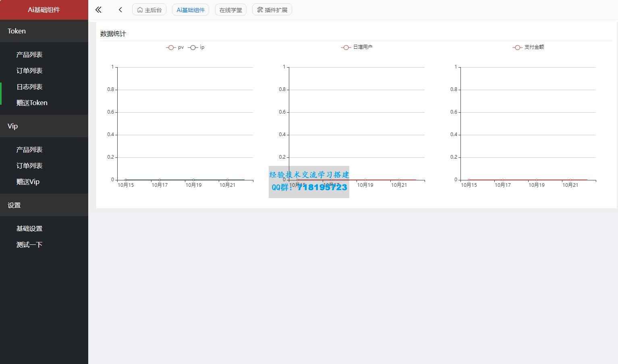The image size is (618, 364).
Task: Open the 在线学堂 tab
Action: [x=230, y=10]
